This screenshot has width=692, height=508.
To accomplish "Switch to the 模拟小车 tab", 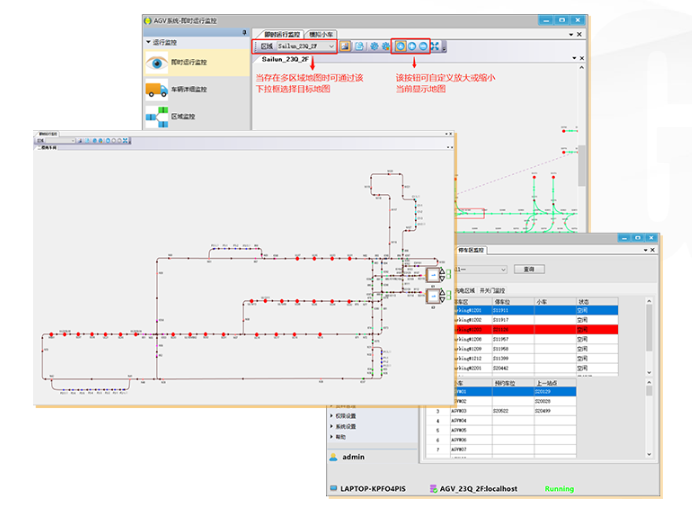I will [x=322, y=34].
